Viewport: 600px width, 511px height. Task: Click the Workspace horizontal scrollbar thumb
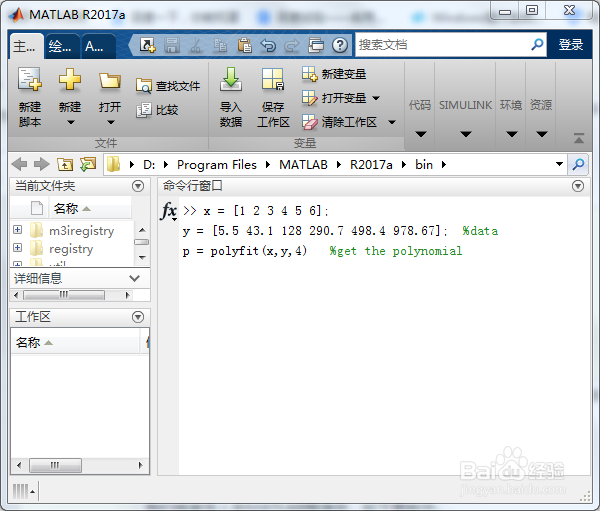[55, 465]
